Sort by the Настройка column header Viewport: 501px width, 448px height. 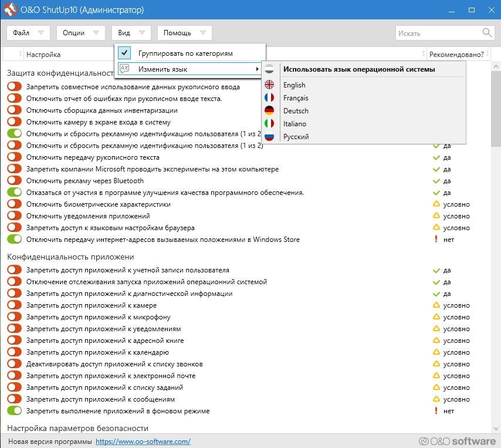tap(43, 55)
